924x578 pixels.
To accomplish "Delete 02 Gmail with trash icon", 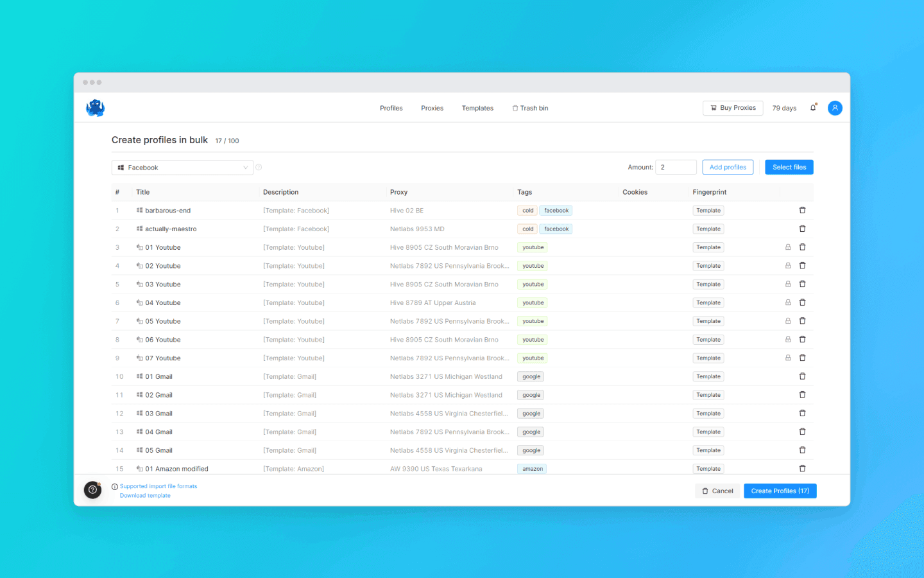I will tap(802, 395).
